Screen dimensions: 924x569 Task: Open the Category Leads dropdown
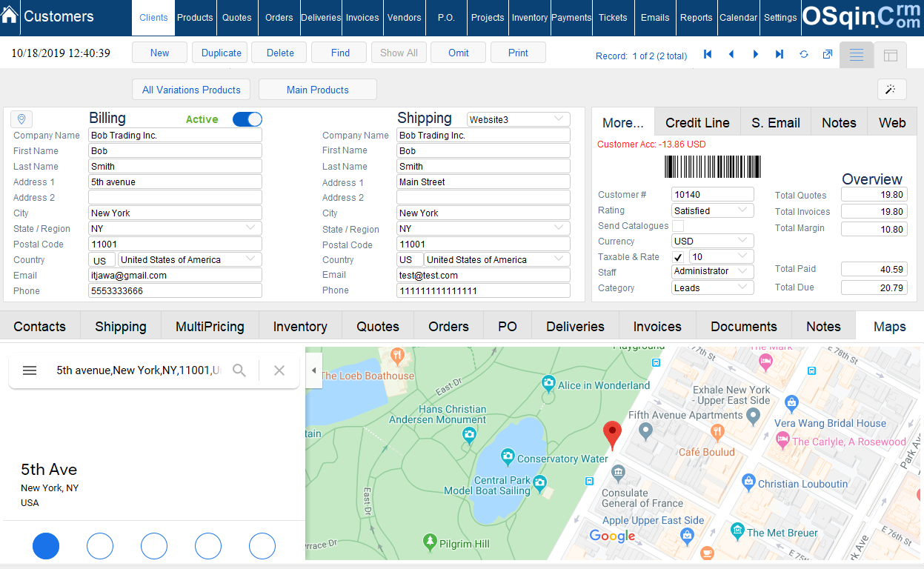pos(713,287)
